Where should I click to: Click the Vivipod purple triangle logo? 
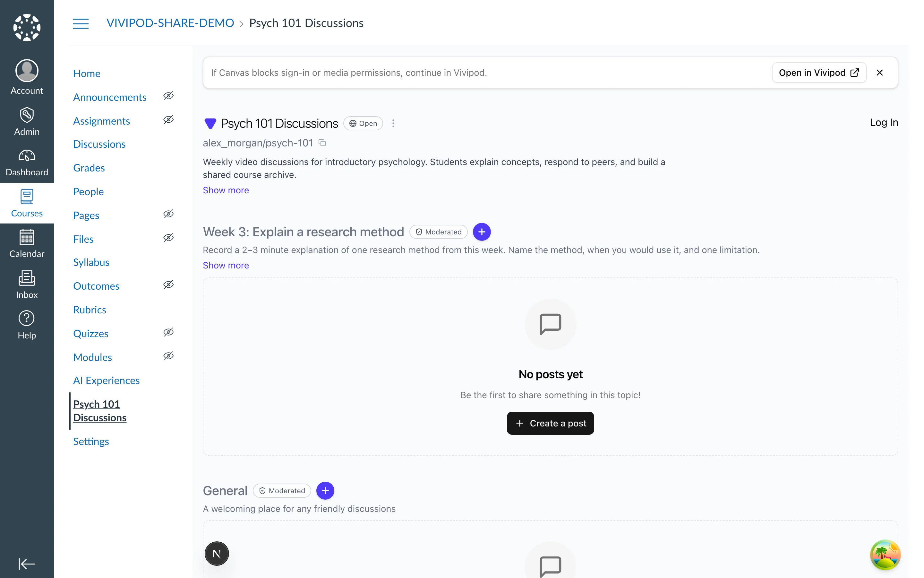tap(210, 124)
